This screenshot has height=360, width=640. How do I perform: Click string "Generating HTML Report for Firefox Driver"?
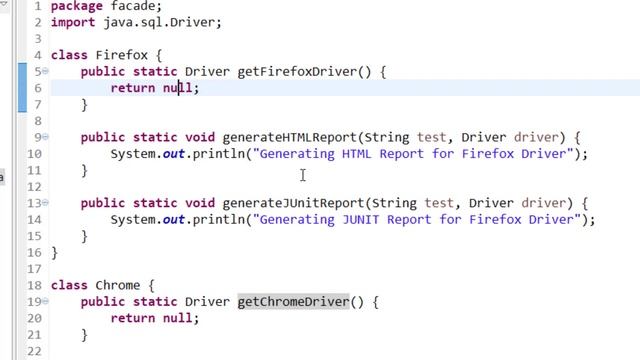point(413,154)
